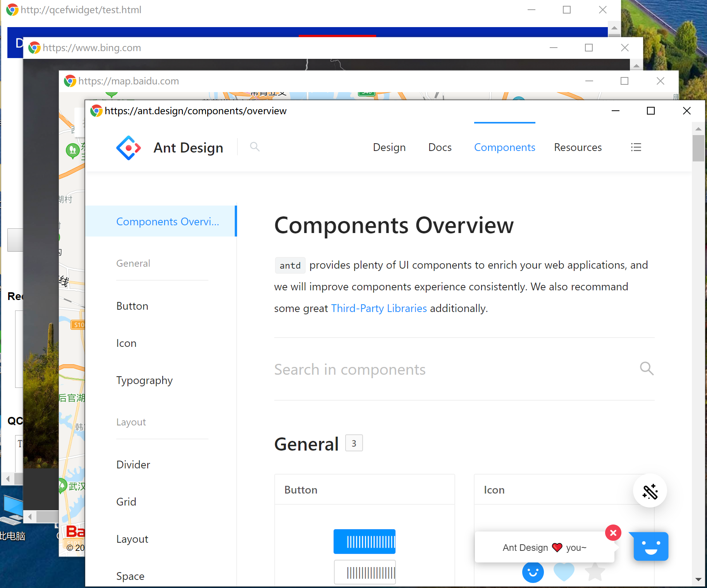Click ant.design page scrollbar up arrow
The height and width of the screenshot is (588, 707).
click(698, 129)
